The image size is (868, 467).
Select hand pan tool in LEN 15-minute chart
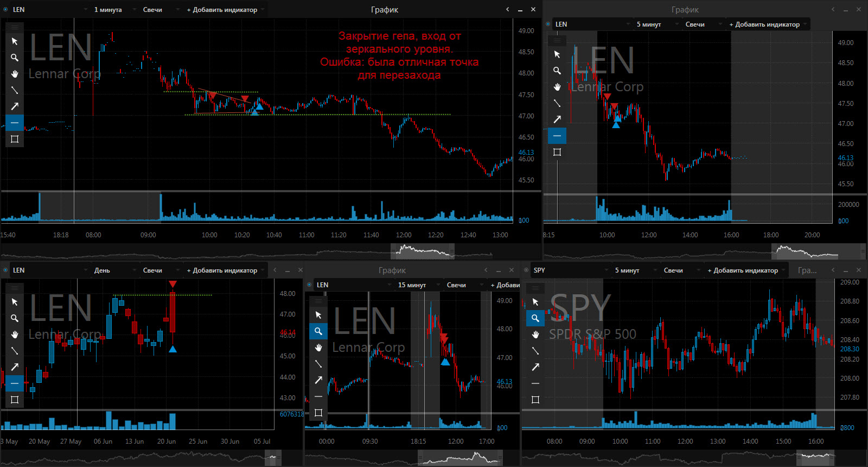point(318,348)
